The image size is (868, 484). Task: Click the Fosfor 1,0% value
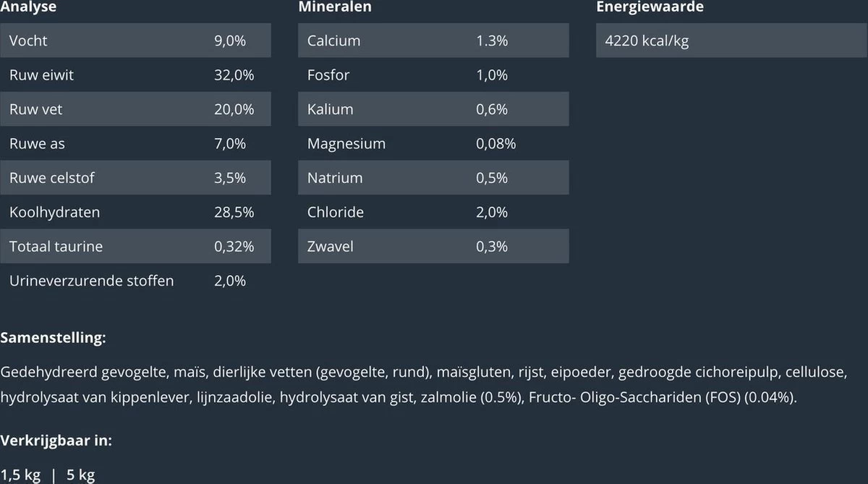pos(492,75)
